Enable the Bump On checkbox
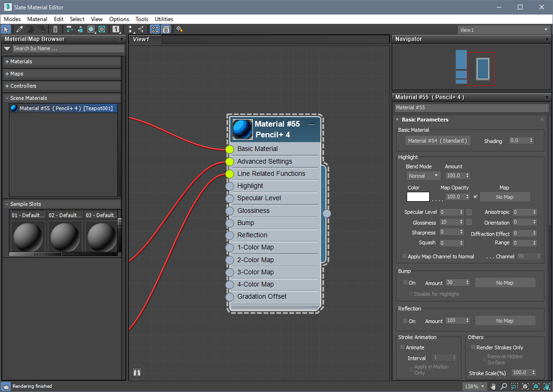553x392 pixels. click(405, 283)
